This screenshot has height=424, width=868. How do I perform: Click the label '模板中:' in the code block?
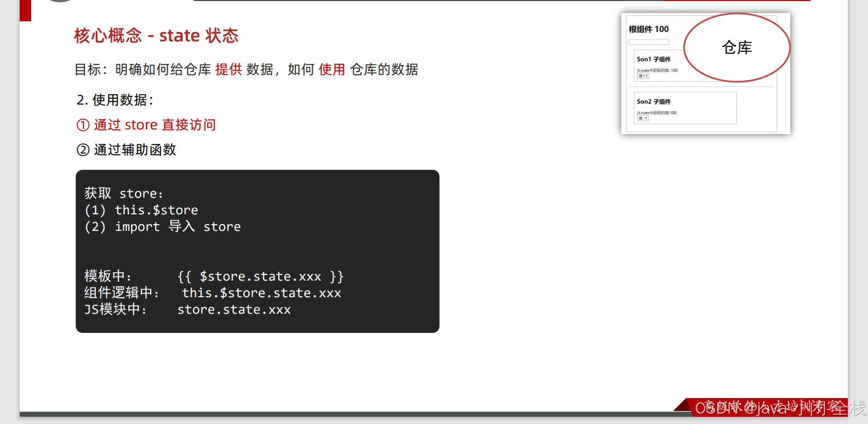pyautogui.click(x=108, y=276)
